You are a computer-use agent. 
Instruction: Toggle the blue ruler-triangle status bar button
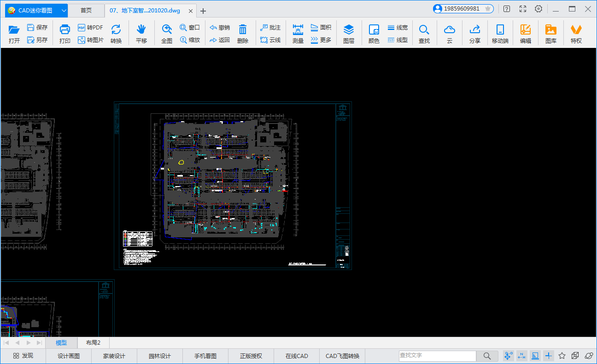pos(535,356)
